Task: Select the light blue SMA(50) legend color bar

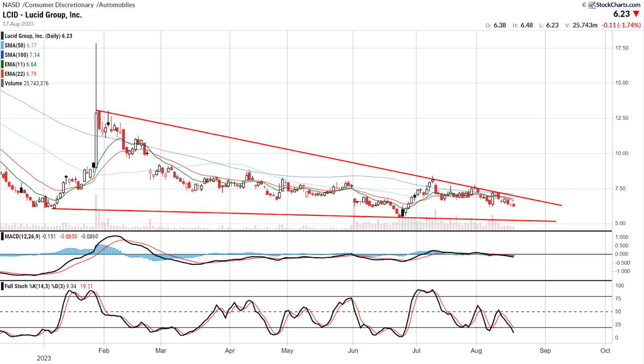Action: pyautogui.click(x=2, y=45)
